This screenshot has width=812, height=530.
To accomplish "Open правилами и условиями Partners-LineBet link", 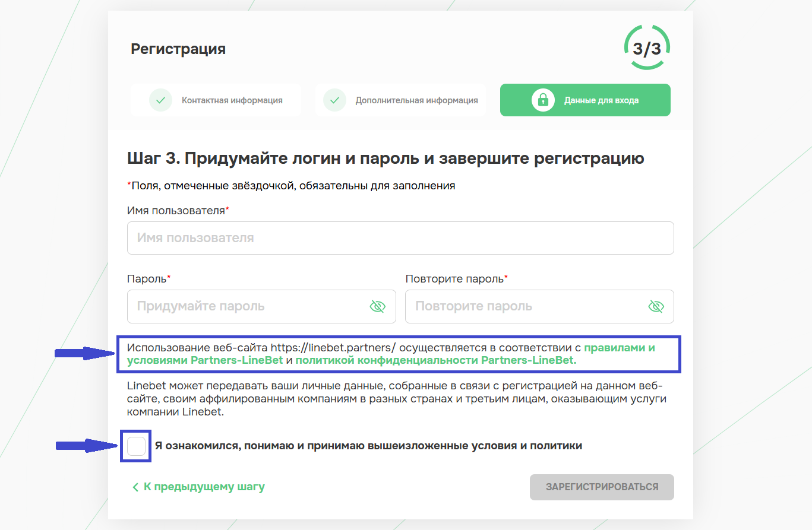I will pyautogui.click(x=391, y=354).
